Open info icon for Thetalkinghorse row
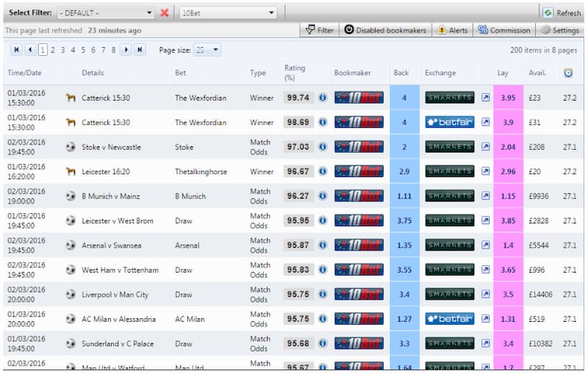This screenshot has height=374, width=588. click(x=323, y=171)
